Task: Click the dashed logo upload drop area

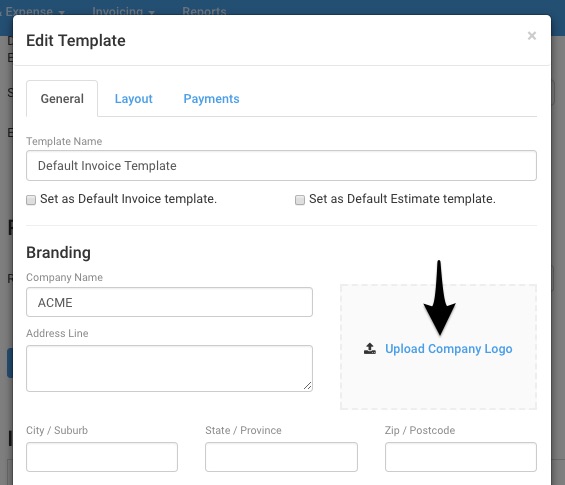Action: point(439,347)
